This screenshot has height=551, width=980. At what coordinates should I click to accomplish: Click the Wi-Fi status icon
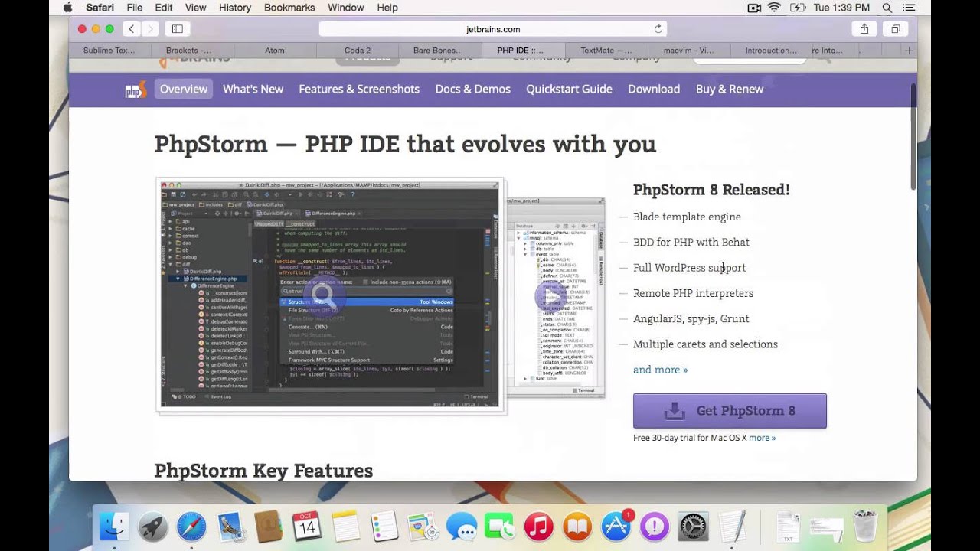click(x=774, y=8)
